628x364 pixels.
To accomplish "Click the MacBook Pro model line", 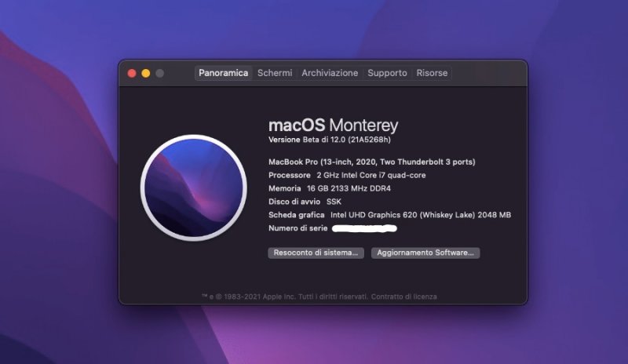I will 371,162.
